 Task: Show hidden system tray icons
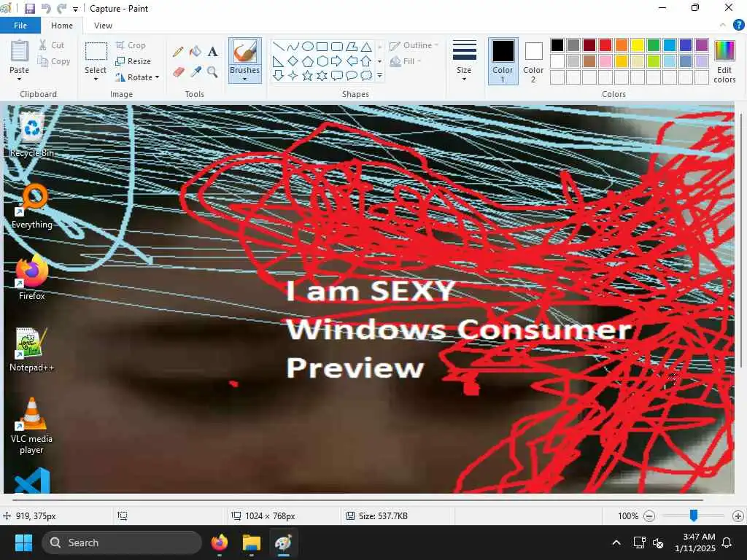pos(616,542)
